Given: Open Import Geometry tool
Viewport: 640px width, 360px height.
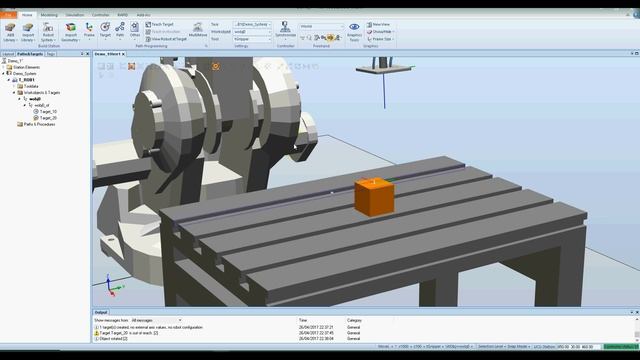Looking at the screenshot, I should coord(71,32).
